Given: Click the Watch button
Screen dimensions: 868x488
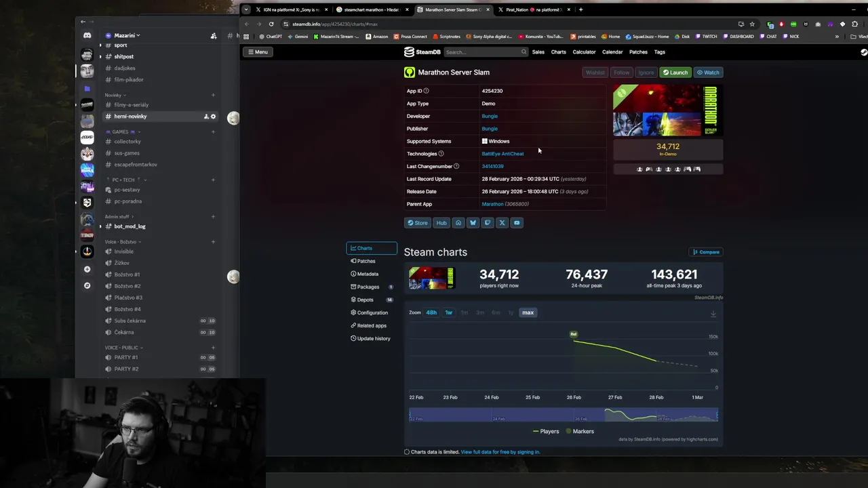Looking at the screenshot, I should tap(708, 73).
